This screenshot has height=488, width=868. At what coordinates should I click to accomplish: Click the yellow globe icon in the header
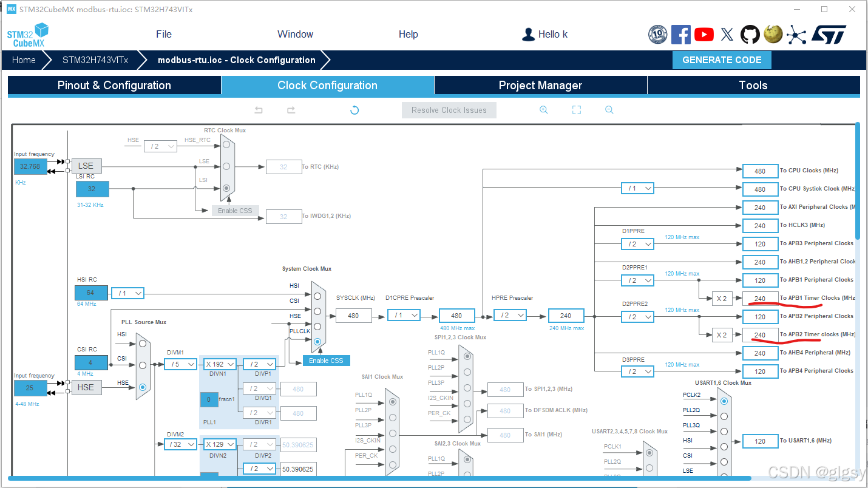point(773,35)
